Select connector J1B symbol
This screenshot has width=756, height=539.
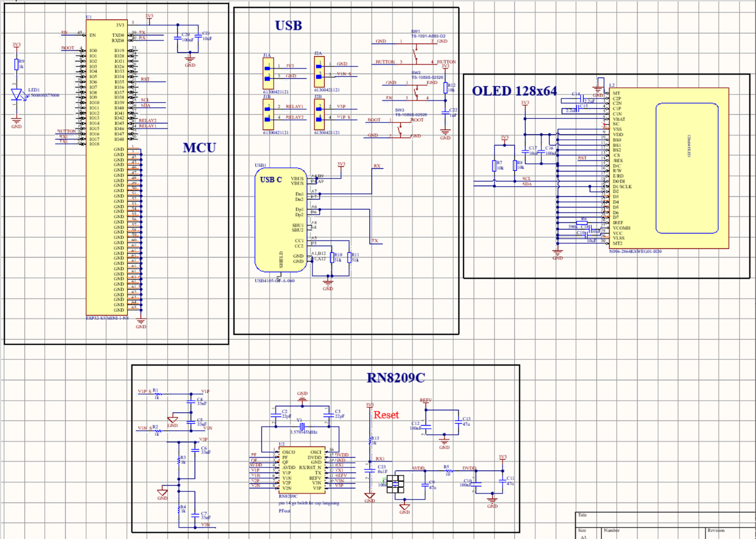[x=268, y=114]
